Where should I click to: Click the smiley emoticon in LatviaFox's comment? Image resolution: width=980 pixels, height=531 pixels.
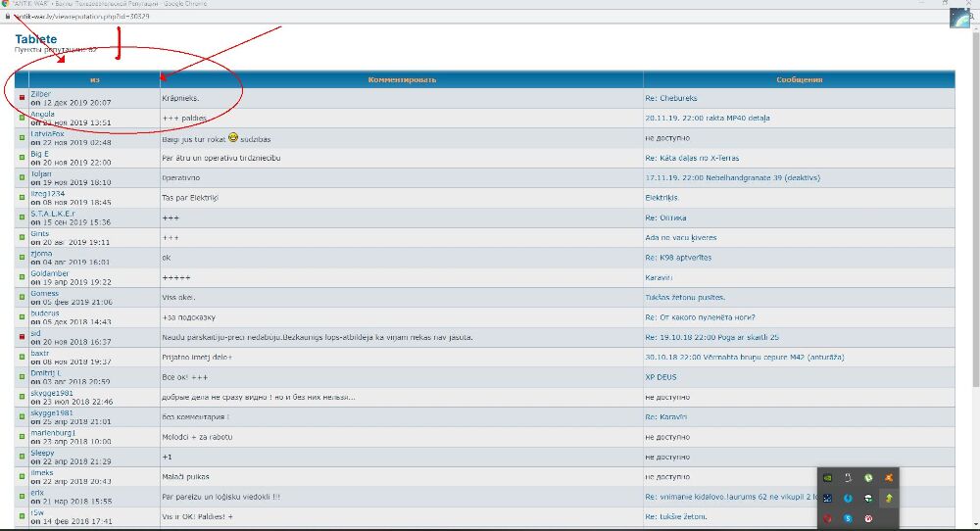(233, 137)
